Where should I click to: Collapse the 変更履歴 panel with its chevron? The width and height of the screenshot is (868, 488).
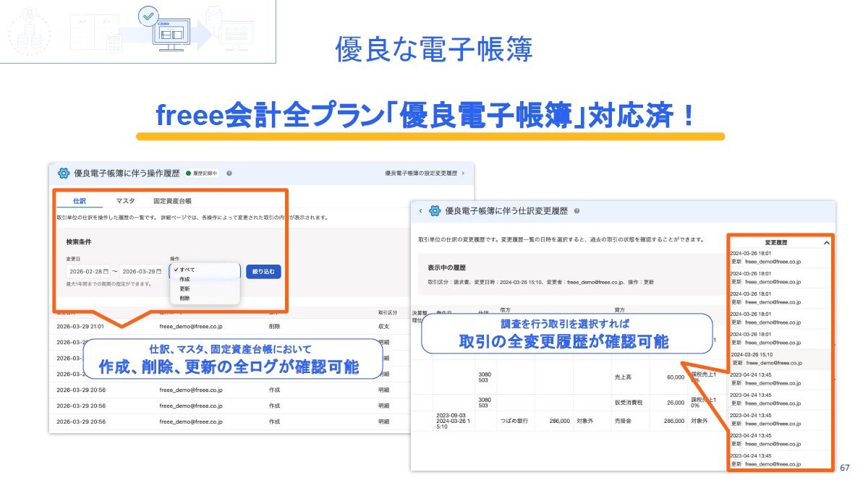826,244
